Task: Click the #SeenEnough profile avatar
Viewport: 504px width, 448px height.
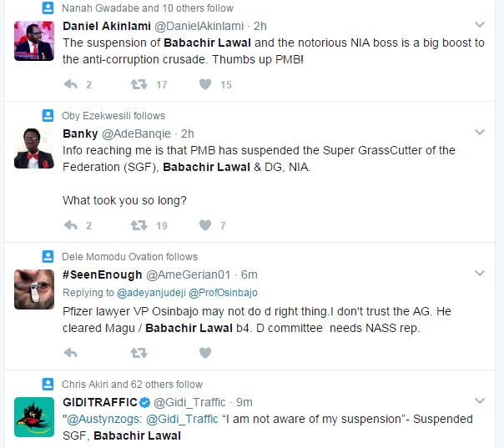Action: point(34,289)
